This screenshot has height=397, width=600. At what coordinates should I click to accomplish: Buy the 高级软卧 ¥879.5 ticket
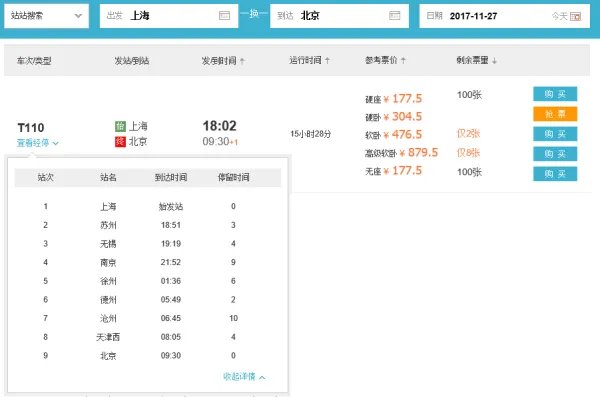(555, 154)
